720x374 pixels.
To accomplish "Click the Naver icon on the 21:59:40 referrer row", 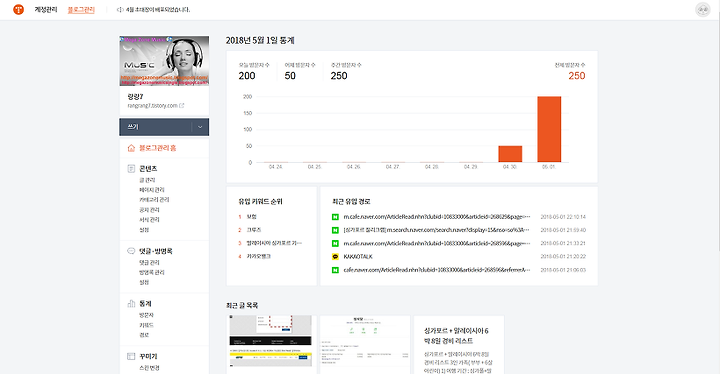I will [335, 230].
